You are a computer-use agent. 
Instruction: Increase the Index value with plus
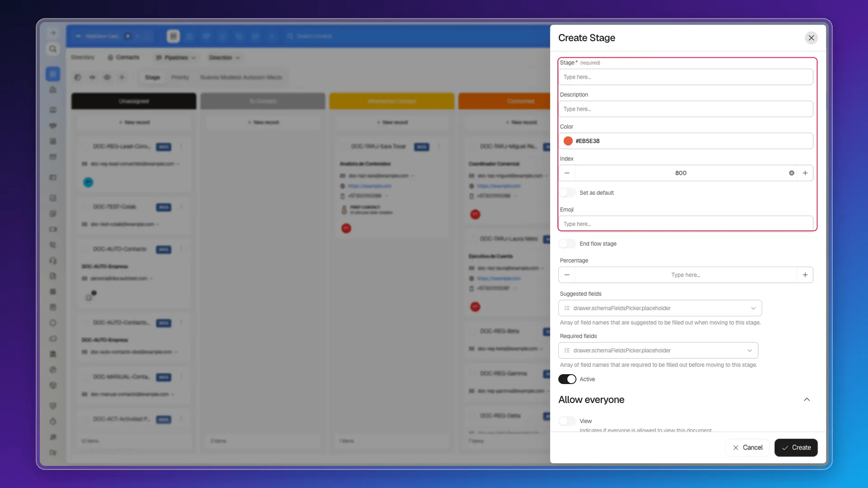point(805,173)
